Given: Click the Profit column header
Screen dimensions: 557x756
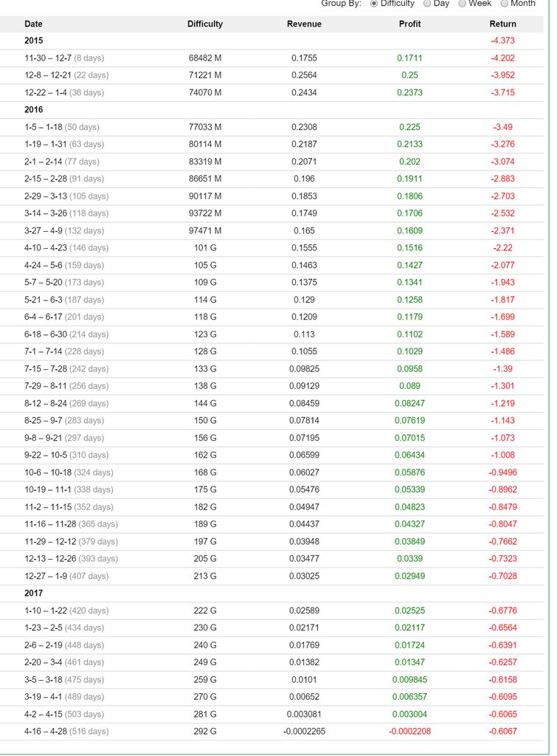Looking at the screenshot, I should [x=409, y=24].
